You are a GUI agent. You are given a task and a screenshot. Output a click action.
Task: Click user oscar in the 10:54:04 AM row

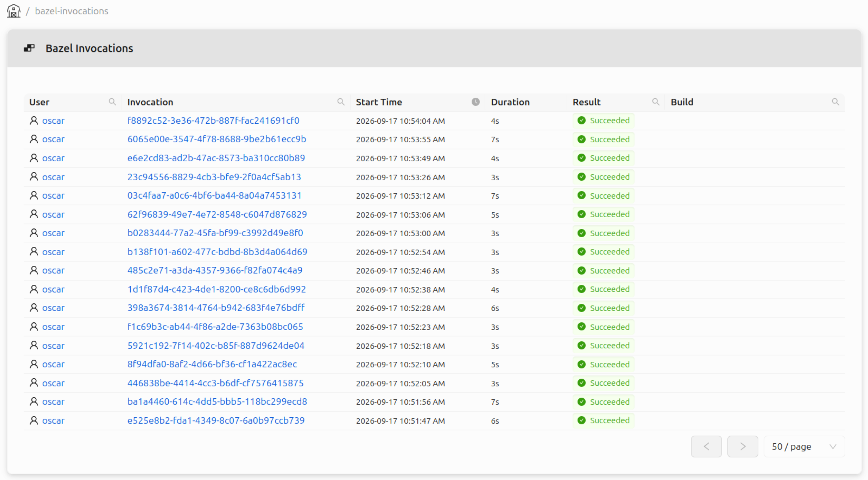53,121
